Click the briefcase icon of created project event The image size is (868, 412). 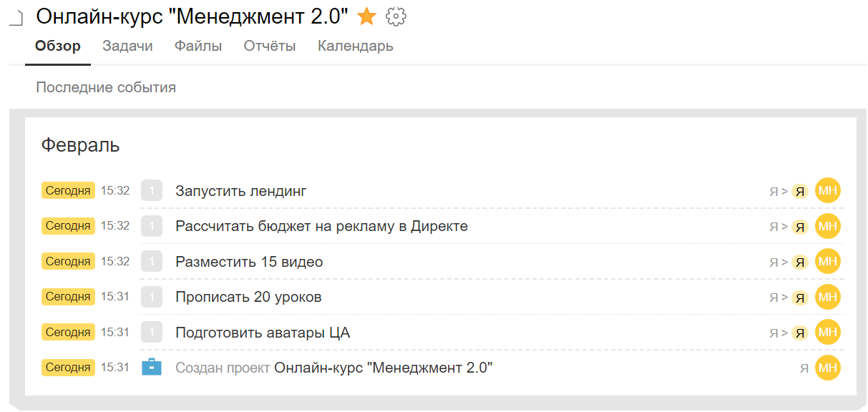coord(152,367)
